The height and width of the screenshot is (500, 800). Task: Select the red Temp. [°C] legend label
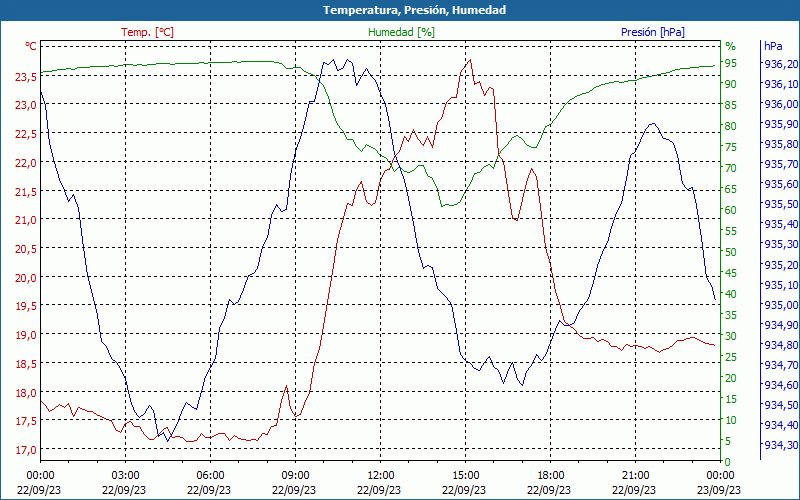point(147,32)
